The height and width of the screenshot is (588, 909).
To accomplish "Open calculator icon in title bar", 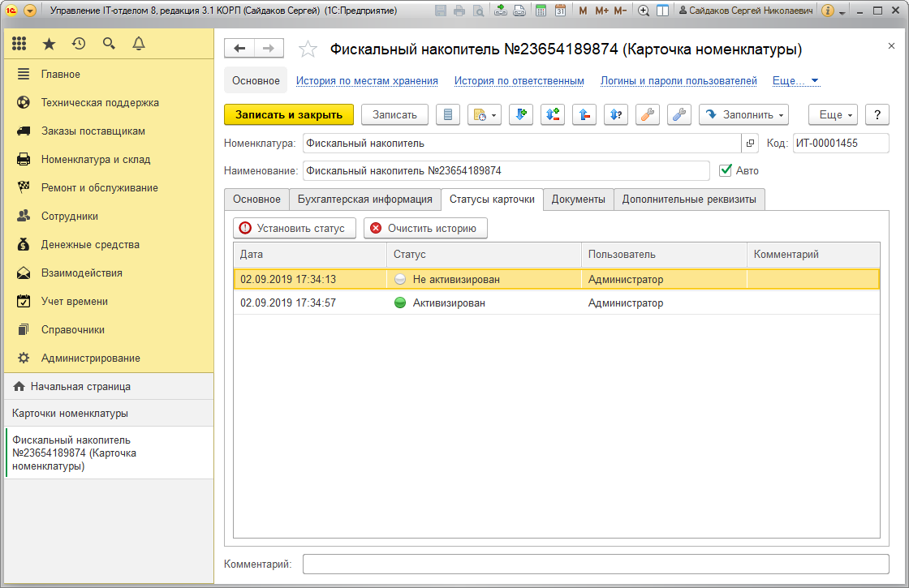I will pyautogui.click(x=541, y=11).
